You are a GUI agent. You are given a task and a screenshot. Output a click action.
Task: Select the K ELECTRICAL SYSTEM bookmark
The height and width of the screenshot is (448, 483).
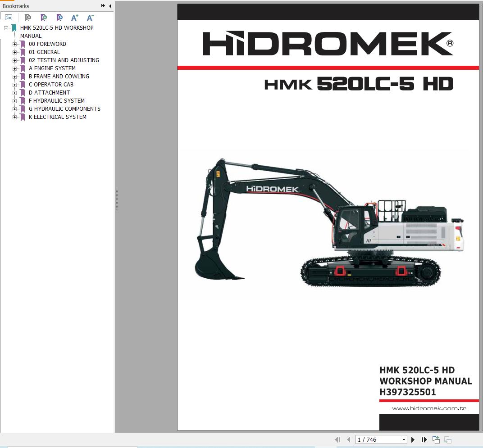coord(58,117)
